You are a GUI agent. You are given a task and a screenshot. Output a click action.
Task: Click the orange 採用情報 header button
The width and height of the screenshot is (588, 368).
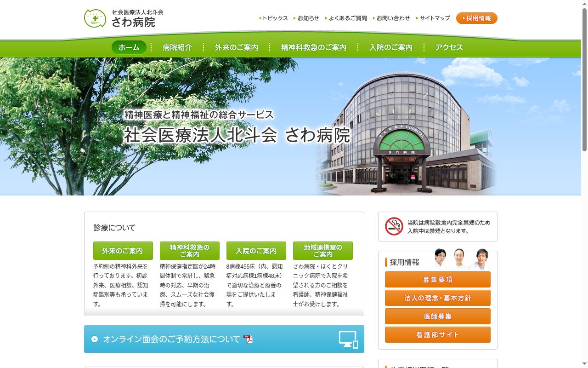pos(477,18)
